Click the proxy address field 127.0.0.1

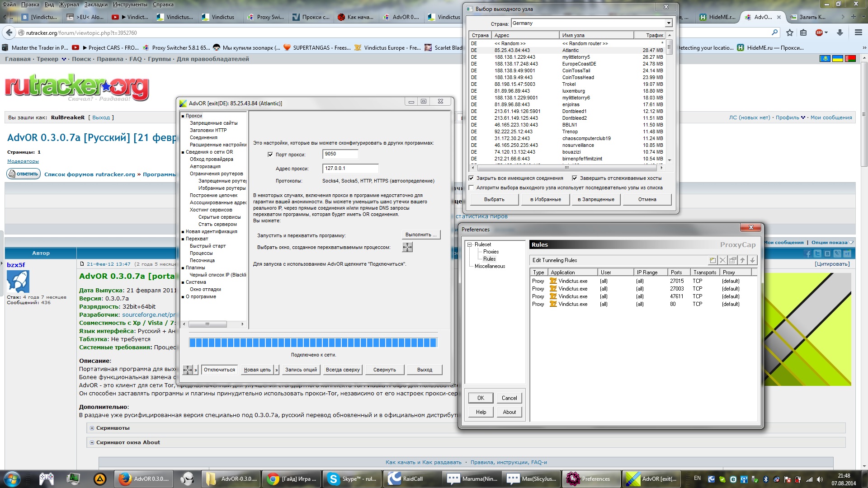(x=350, y=169)
